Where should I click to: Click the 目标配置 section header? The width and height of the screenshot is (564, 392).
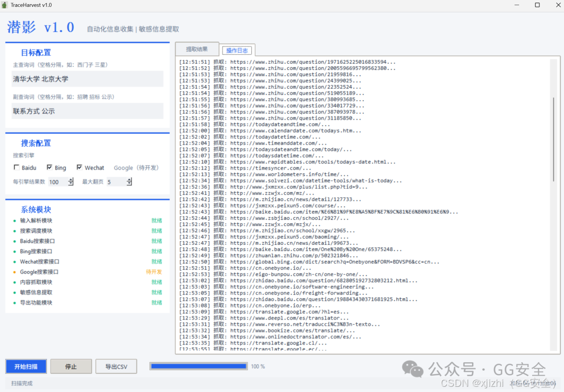36,53
